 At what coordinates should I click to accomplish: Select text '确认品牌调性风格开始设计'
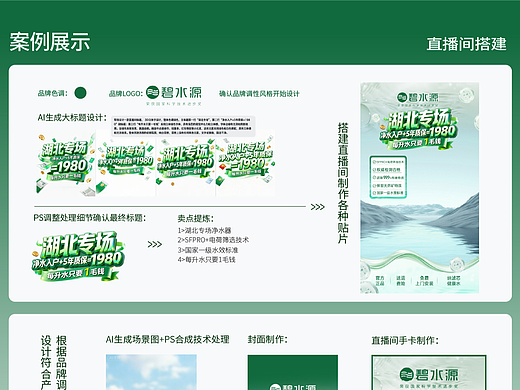tap(259, 94)
